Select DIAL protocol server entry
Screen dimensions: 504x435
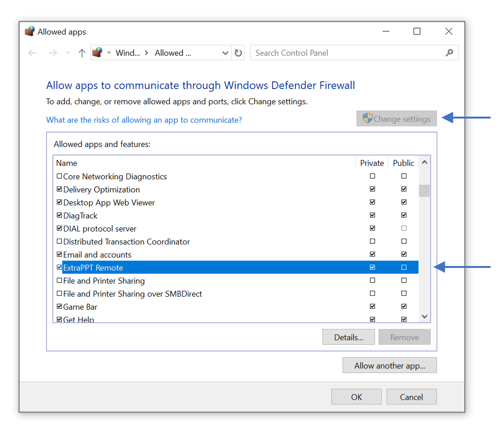tap(100, 229)
